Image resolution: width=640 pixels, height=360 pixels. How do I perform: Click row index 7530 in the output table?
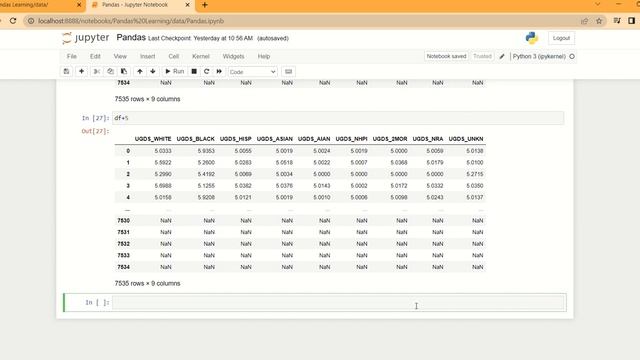123,220
